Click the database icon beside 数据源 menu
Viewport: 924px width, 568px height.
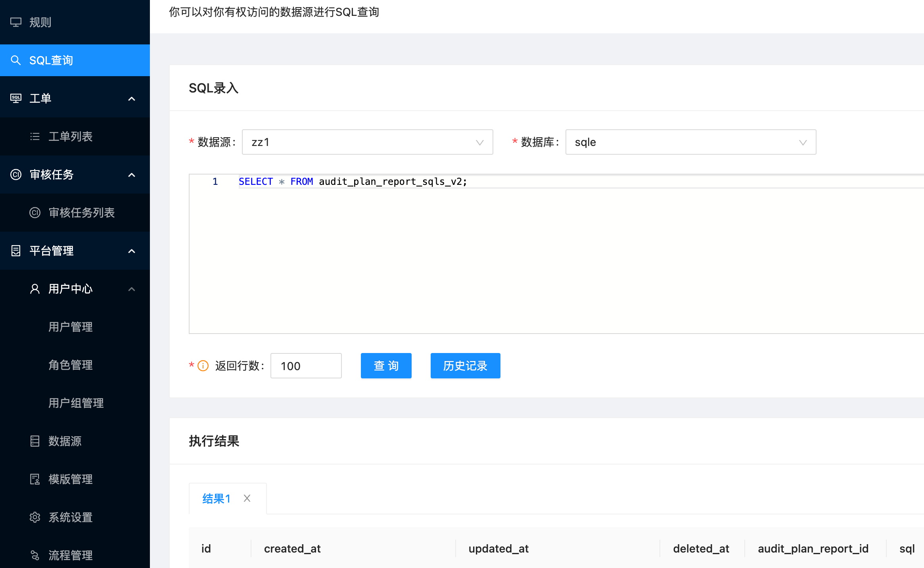[35, 441]
